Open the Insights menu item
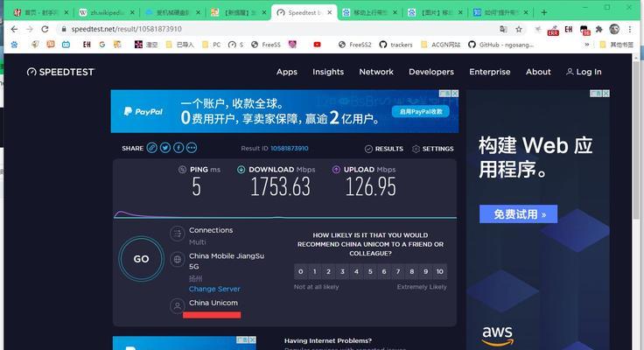644x350 pixels. click(328, 72)
